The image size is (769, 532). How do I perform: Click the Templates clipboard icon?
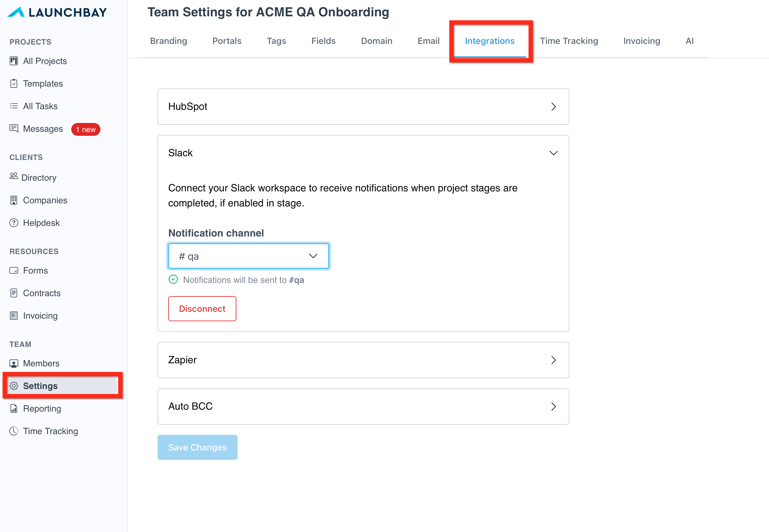(14, 84)
